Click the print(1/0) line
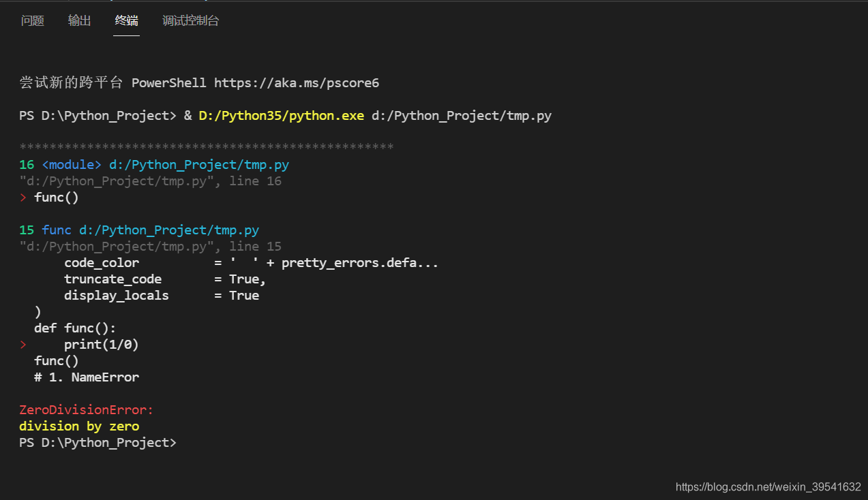The width and height of the screenshot is (868, 500). [x=102, y=345]
